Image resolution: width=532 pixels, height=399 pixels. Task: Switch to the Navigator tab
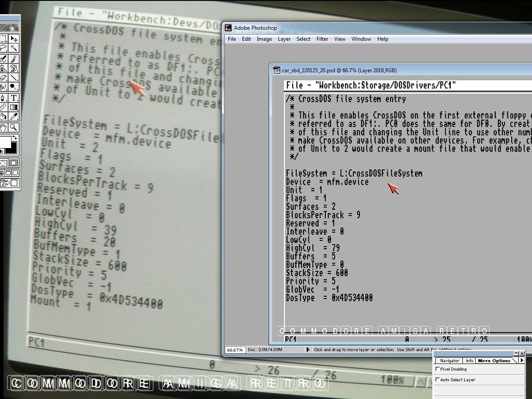tap(449, 361)
